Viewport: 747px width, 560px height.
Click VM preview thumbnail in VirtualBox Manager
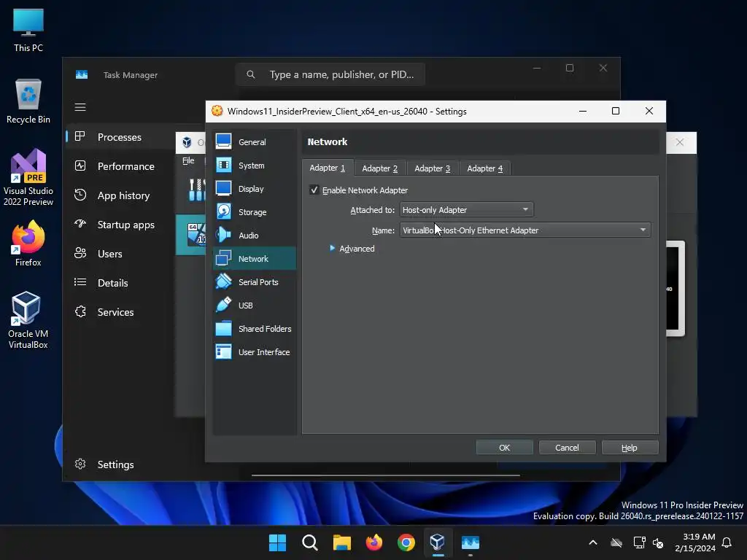675,289
